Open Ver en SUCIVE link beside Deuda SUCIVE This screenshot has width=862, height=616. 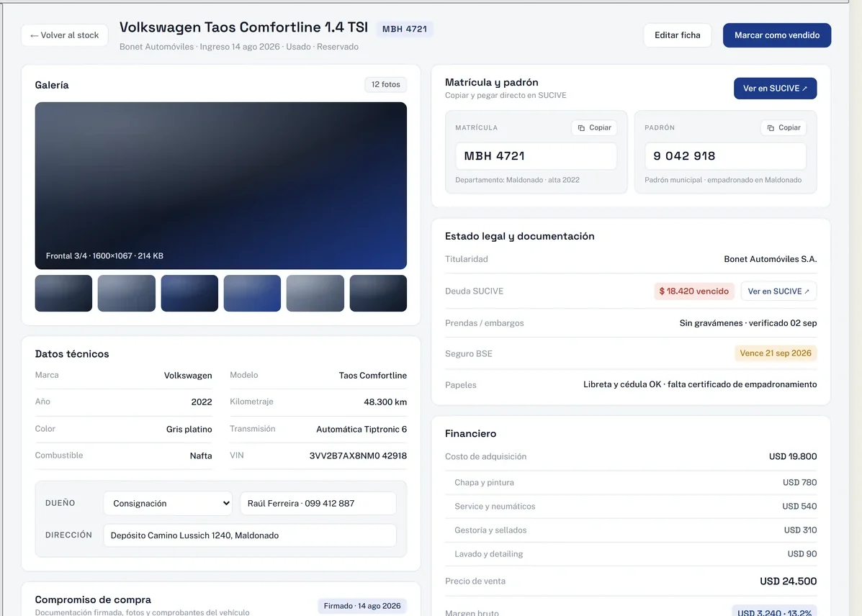778,291
